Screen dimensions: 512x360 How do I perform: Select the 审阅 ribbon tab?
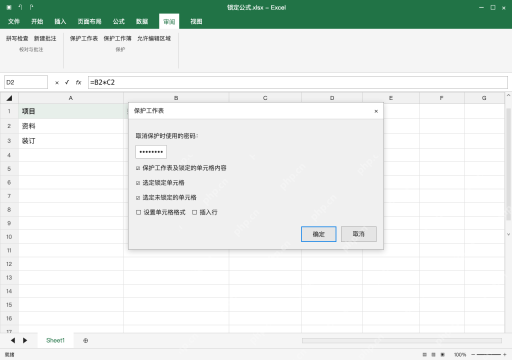(x=169, y=22)
